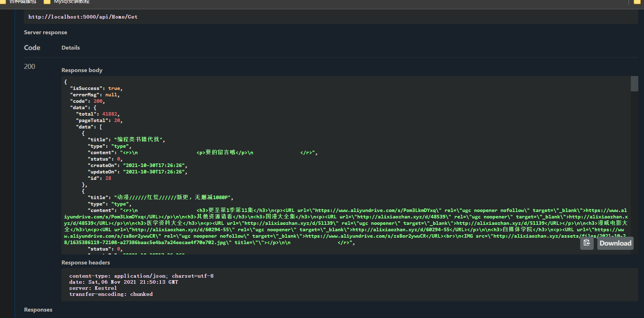Click the Details column header
Screen dimensions: 644x318
[x=71, y=48]
